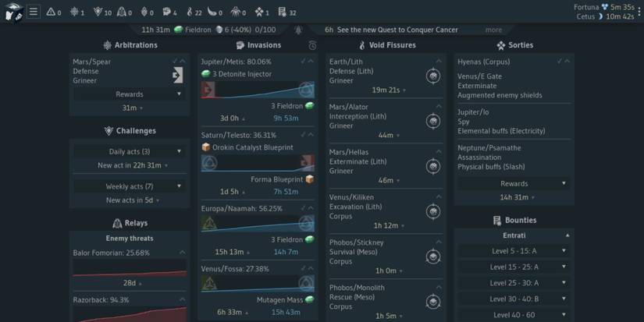Image resolution: width=644 pixels, height=322 pixels.
Task: Jump to void fissures via icon showing 22
Action: point(194,12)
